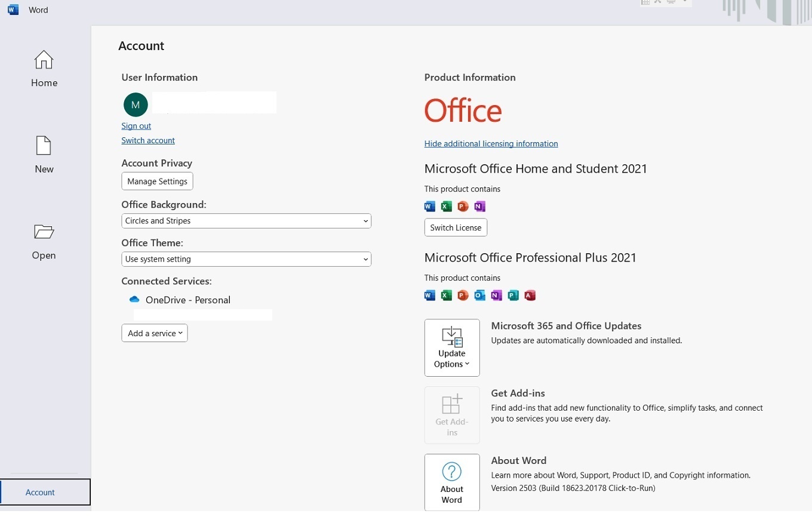Click the Microsoft 365 and Office Updates heading
The height and width of the screenshot is (523, 812).
[x=566, y=326]
